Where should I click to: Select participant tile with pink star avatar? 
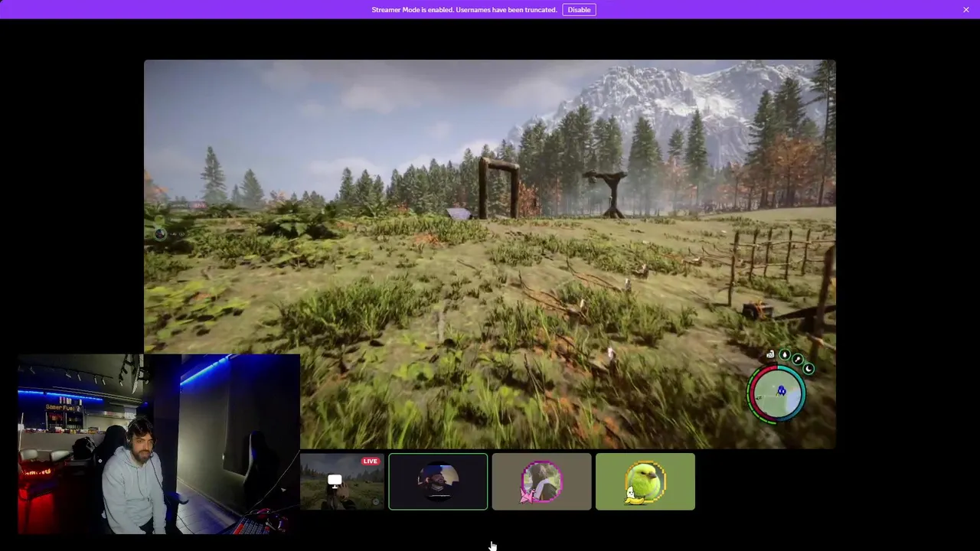[x=541, y=481]
